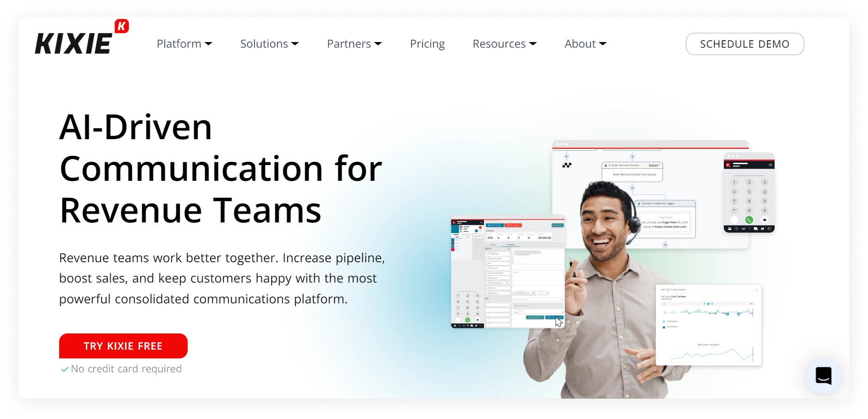Click the Schedule Demo button
The height and width of the screenshot is (419, 868).
(745, 44)
